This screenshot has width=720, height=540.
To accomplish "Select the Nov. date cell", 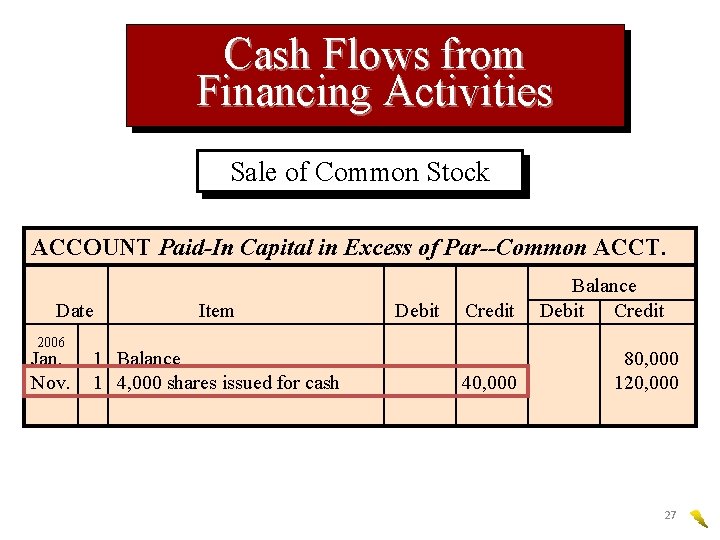I will tap(51, 382).
